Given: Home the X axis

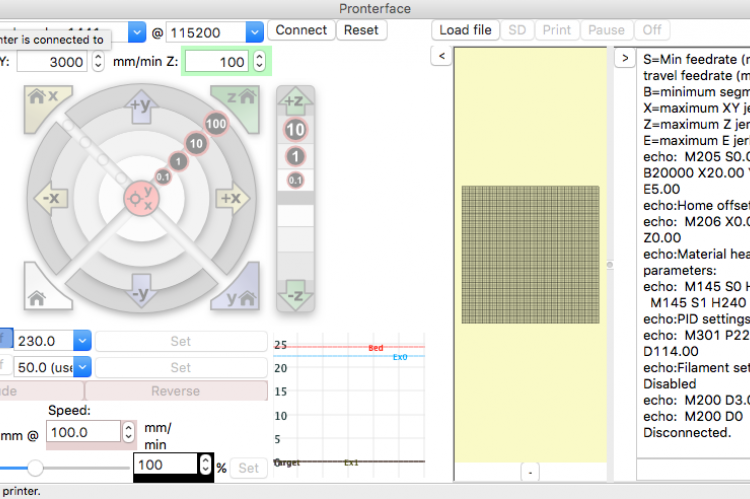Looking at the screenshot, I should point(44,104).
